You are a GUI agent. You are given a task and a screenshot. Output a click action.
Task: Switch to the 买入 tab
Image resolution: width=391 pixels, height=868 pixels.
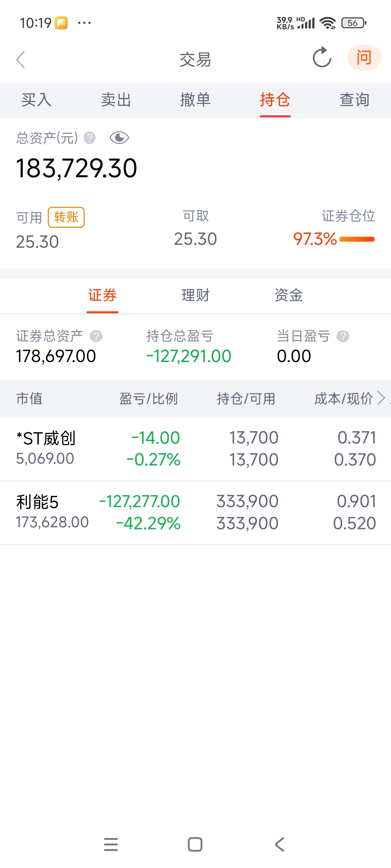(x=36, y=100)
